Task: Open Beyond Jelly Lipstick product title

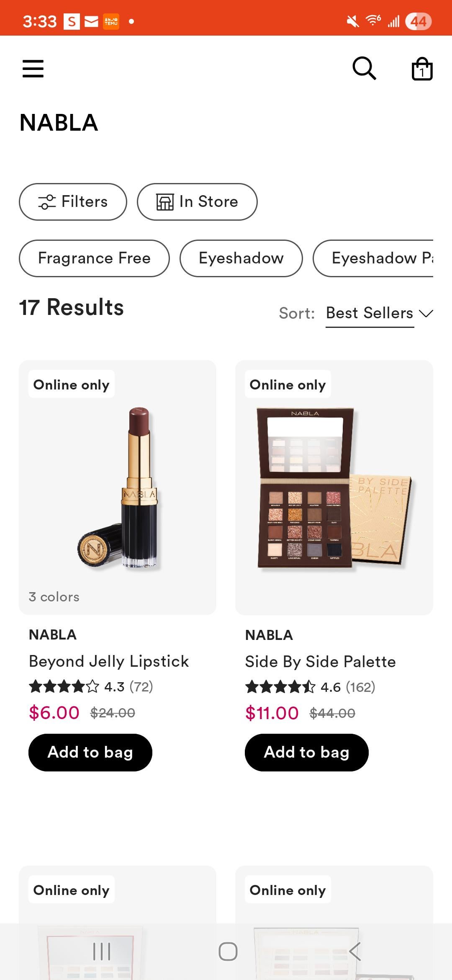Action: click(x=109, y=662)
